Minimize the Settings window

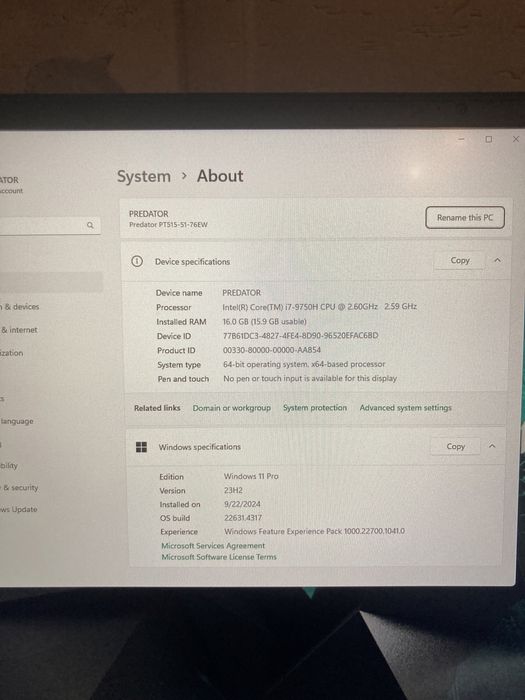click(462, 139)
